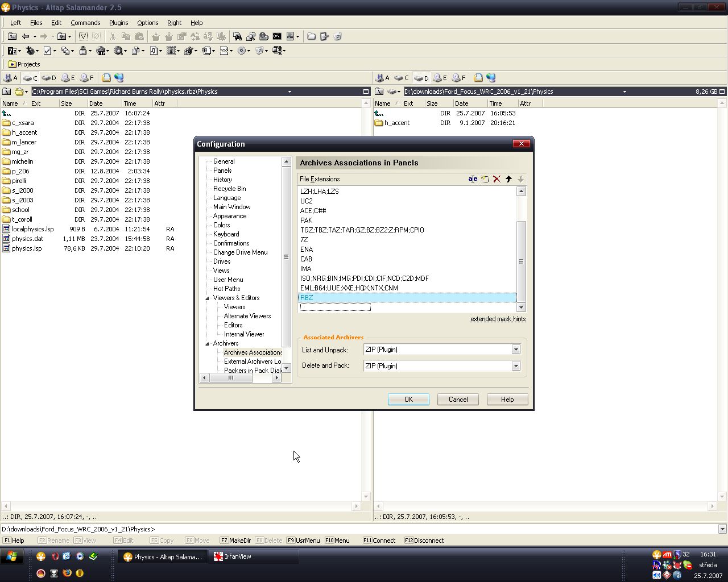Click the back arrow toolbar icon

[26, 36]
